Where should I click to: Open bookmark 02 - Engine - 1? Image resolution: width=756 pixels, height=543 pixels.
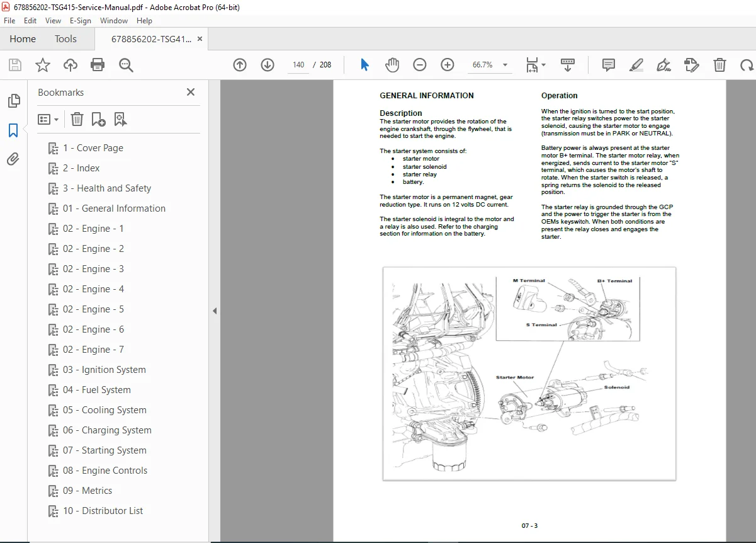[x=93, y=229]
